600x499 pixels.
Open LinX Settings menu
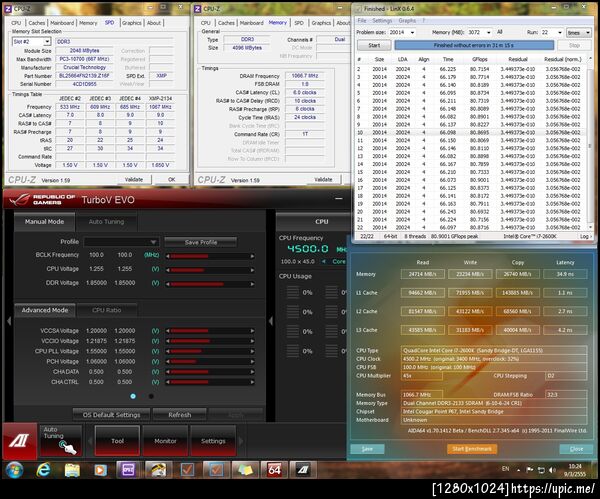click(382, 21)
